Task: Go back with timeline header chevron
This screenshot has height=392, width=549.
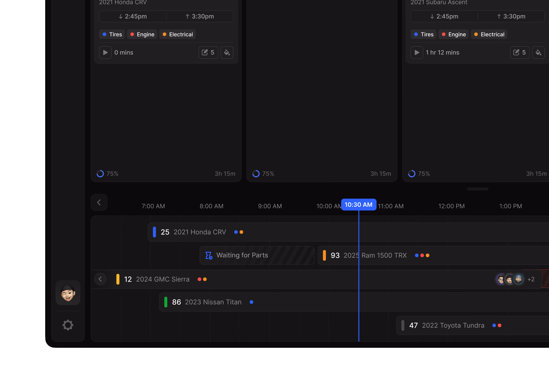Action: [99, 202]
